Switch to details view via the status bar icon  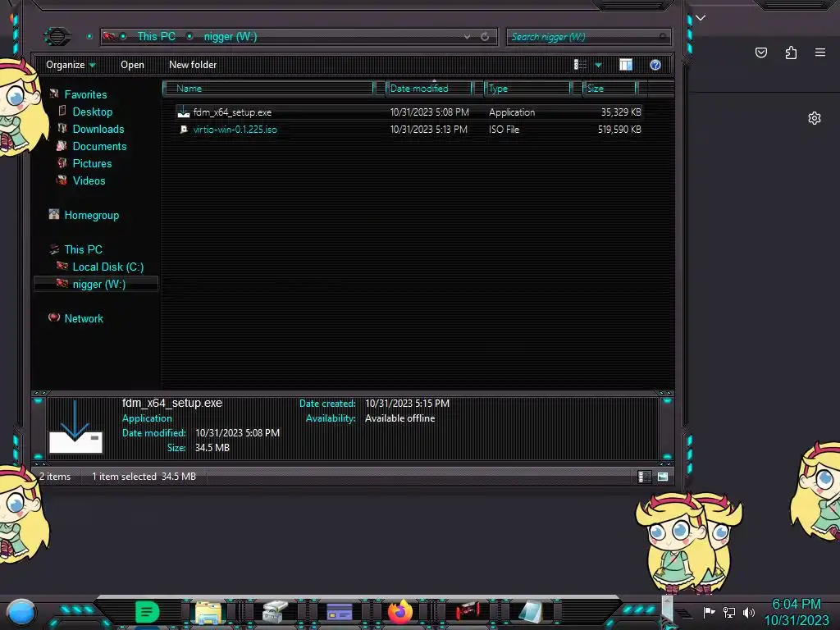[645, 477]
